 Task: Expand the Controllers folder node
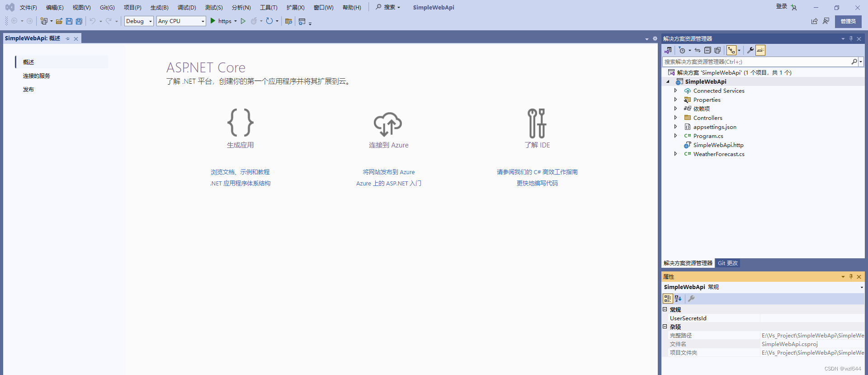676,118
